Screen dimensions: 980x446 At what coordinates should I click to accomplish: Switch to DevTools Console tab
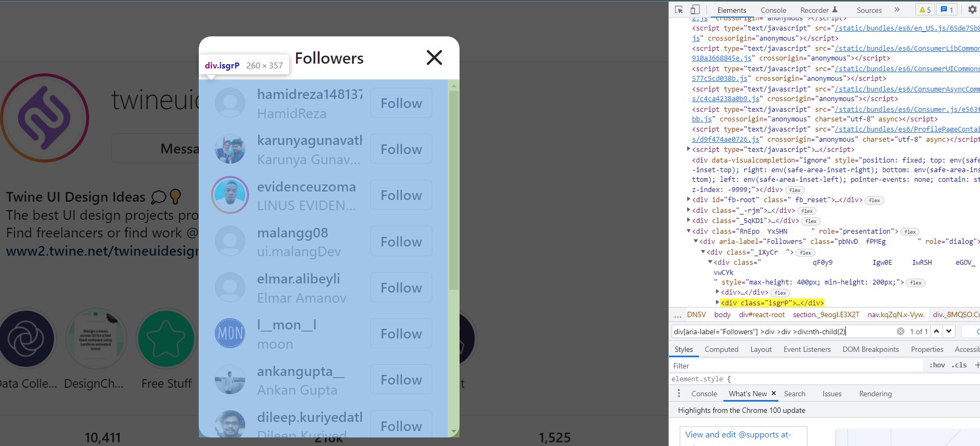[773, 10]
